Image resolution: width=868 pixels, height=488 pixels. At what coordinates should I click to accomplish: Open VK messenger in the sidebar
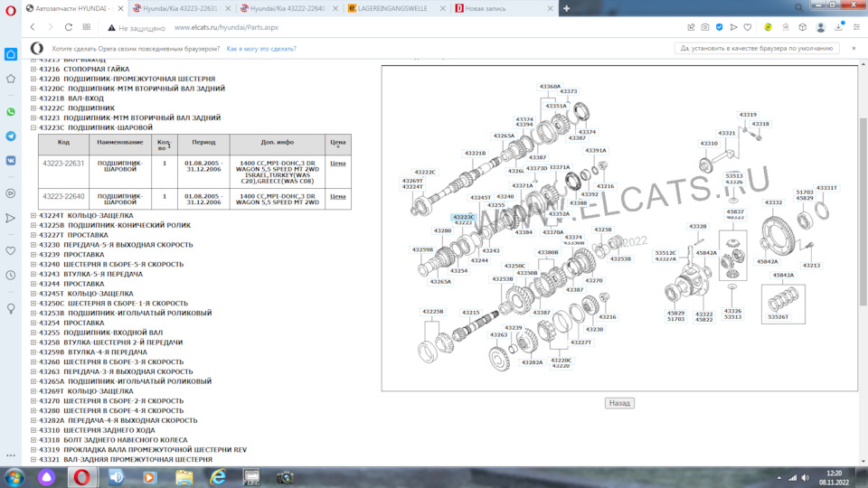coord(11,161)
